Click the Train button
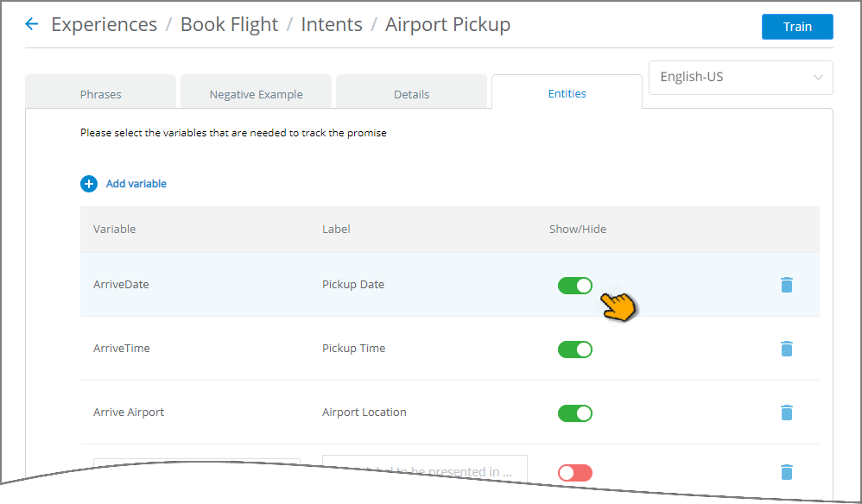Image resolution: width=862 pixels, height=504 pixels. pos(797,27)
